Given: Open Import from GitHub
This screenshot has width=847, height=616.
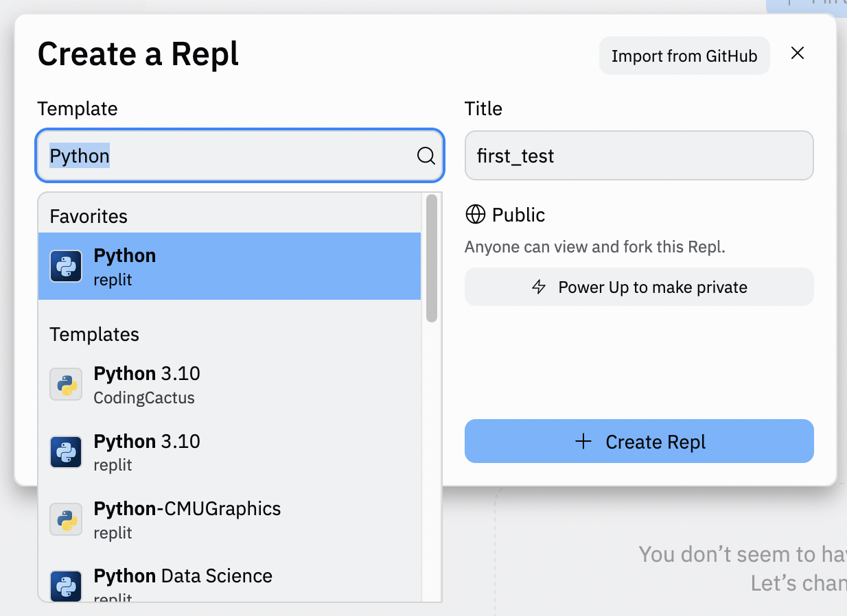Looking at the screenshot, I should 684,56.
